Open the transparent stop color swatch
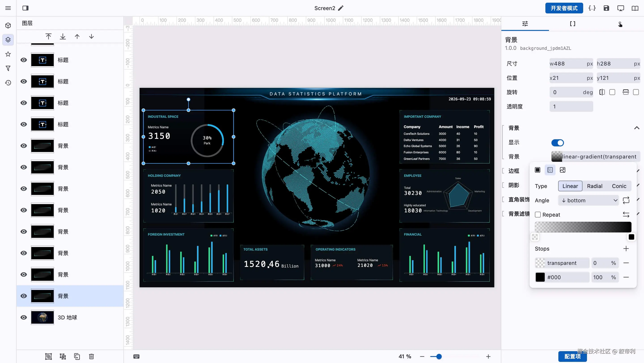 pos(540,263)
